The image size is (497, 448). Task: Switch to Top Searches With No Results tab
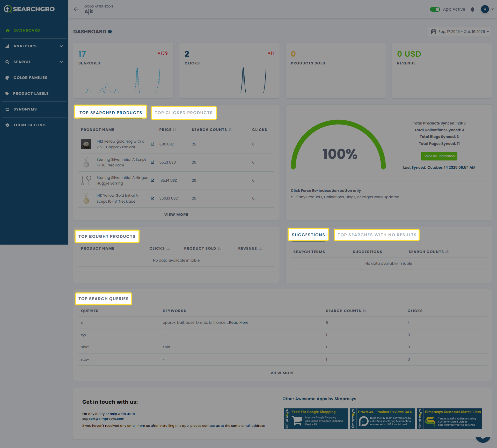(377, 235)
